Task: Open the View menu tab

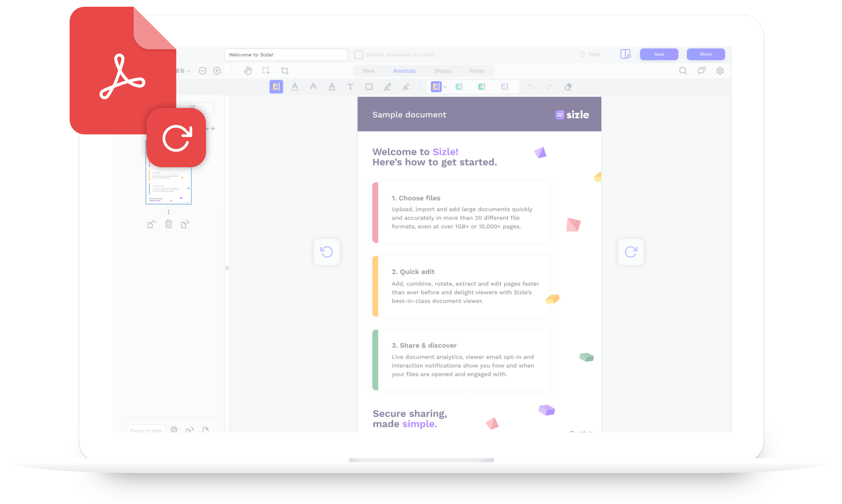Action: (368, 71)
